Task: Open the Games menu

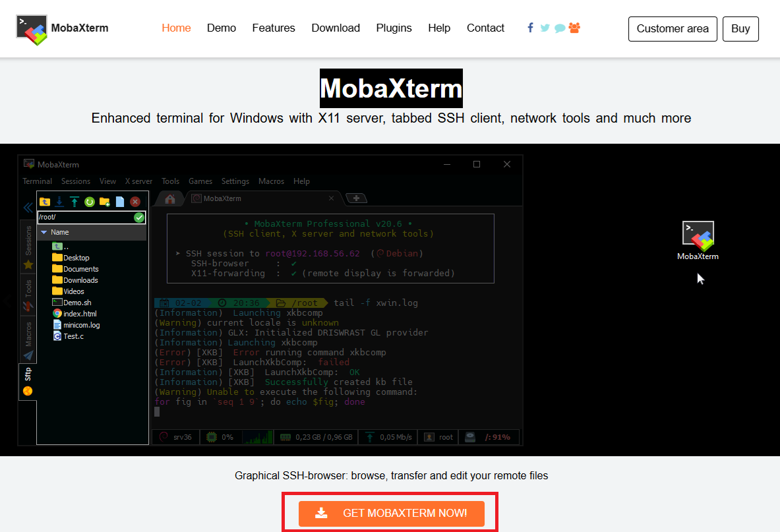Action: [x=200, y=181]
